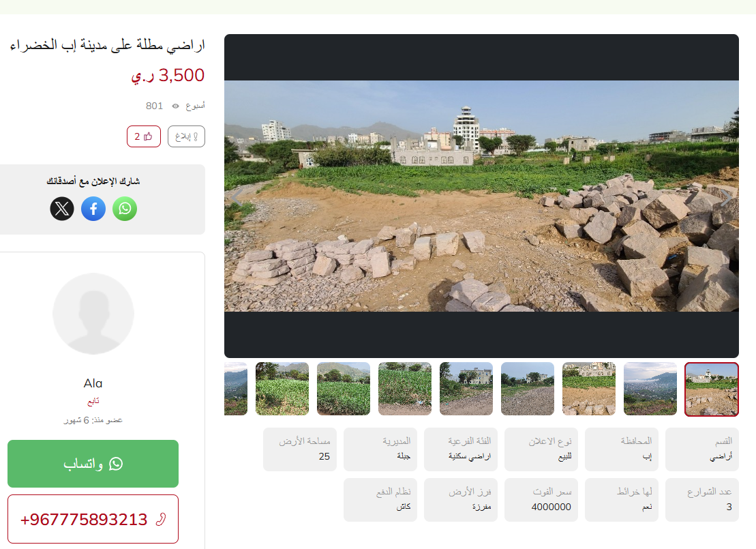The height and width of the screenshot is (549, 756).
Task: Click the like button showing 2
Action: point(144,136)
